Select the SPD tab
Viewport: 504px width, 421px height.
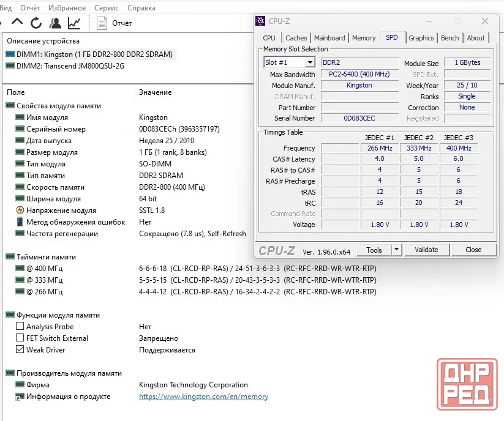tap(392, 37)
